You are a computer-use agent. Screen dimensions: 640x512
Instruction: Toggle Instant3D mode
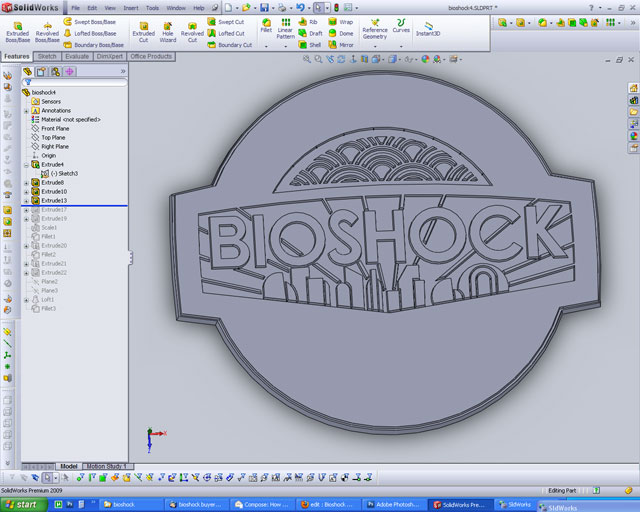tap(427, 29)
